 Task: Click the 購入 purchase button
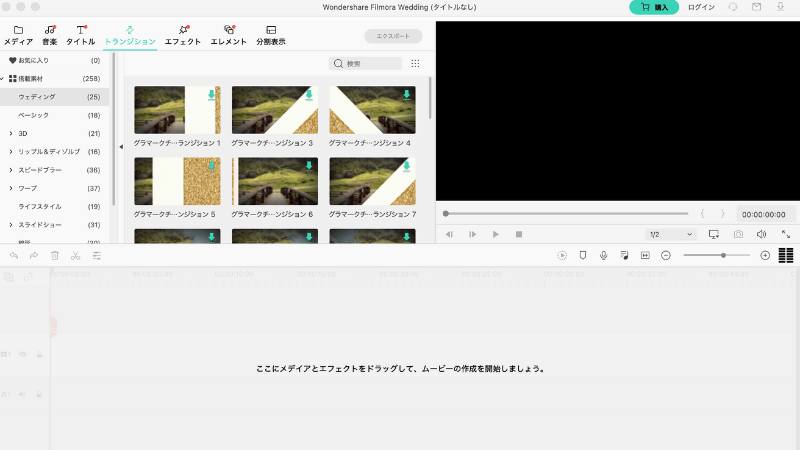tap(654, 7)
